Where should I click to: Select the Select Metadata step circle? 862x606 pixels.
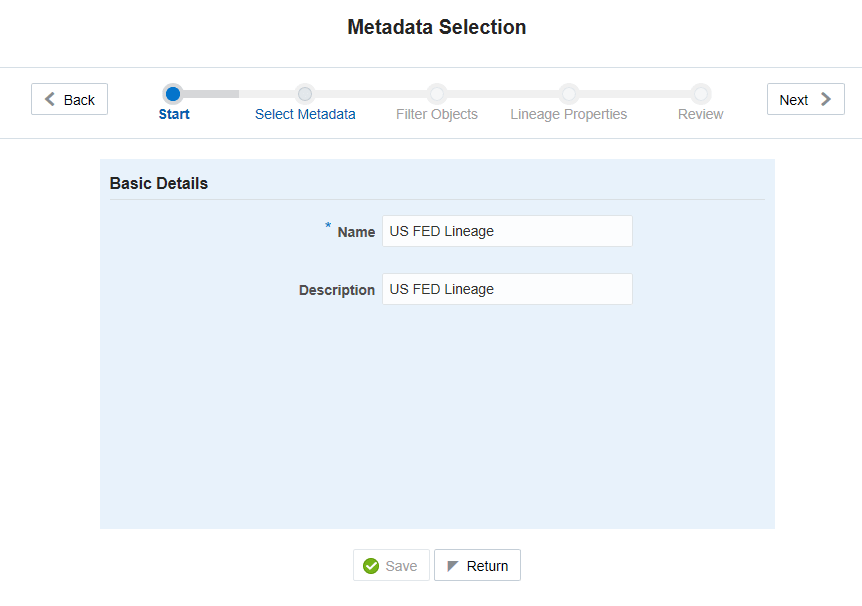305,94
